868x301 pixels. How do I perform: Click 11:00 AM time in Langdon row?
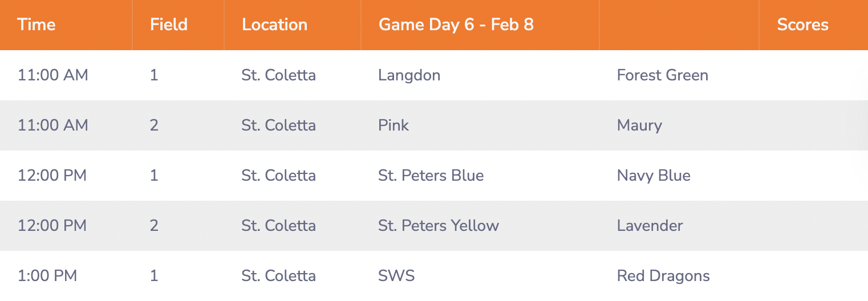click(x=53, y=75)
